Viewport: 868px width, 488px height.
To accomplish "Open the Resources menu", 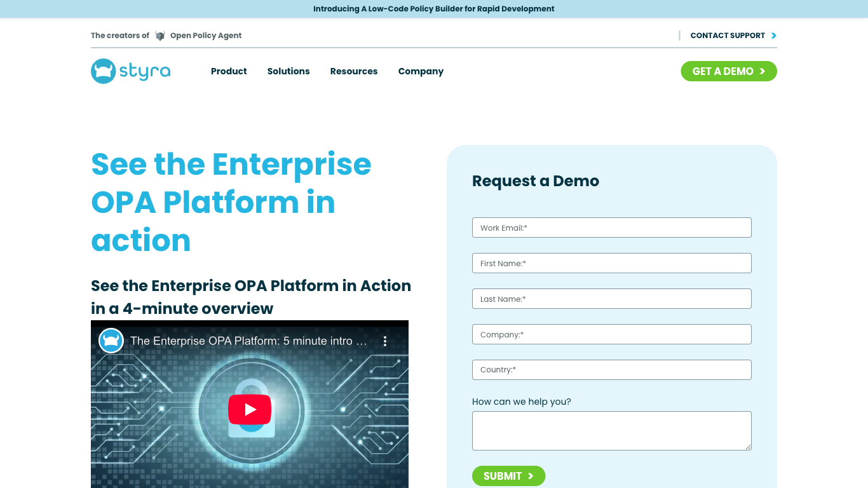I will click(x=354, y=71).
